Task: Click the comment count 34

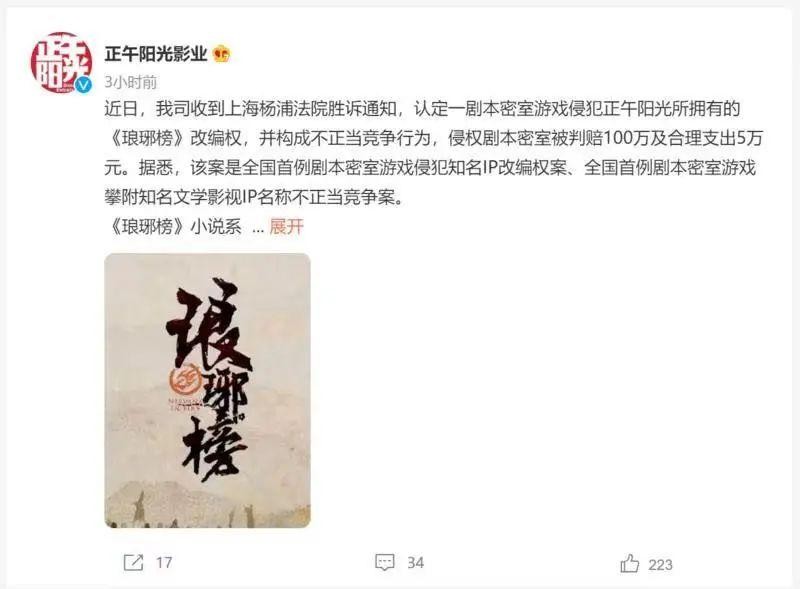Action: [415, 562]
